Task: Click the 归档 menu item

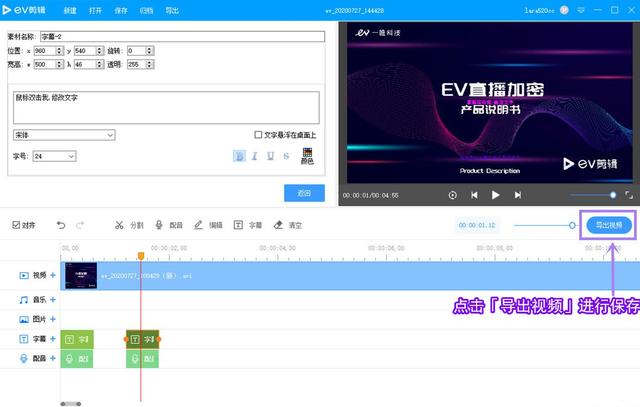Action: 146,11
